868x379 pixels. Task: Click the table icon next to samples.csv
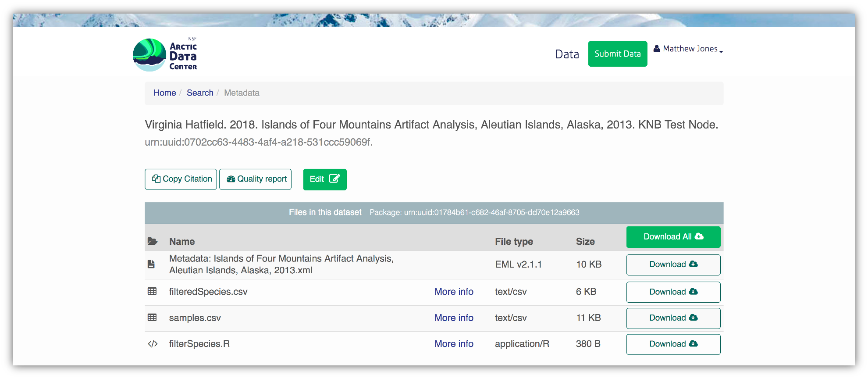click(152, 318)
